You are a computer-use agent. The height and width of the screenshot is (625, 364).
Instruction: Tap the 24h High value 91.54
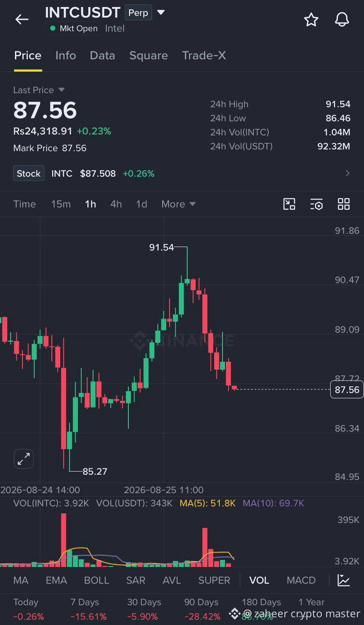pyautogui.click(x=338, y=104)
